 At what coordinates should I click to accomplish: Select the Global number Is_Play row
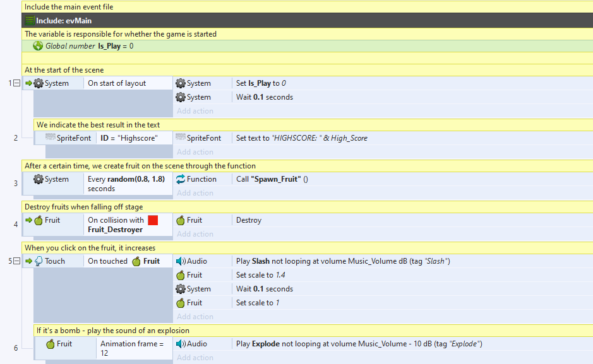tap(307, 46)
